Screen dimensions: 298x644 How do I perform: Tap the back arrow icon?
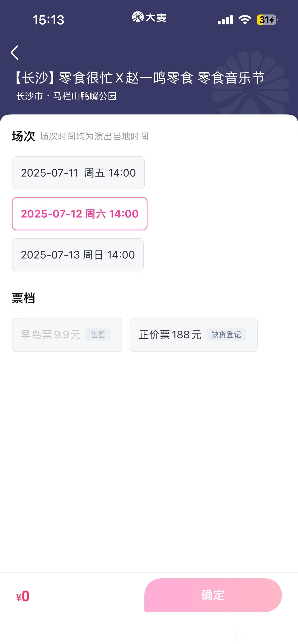15,53
